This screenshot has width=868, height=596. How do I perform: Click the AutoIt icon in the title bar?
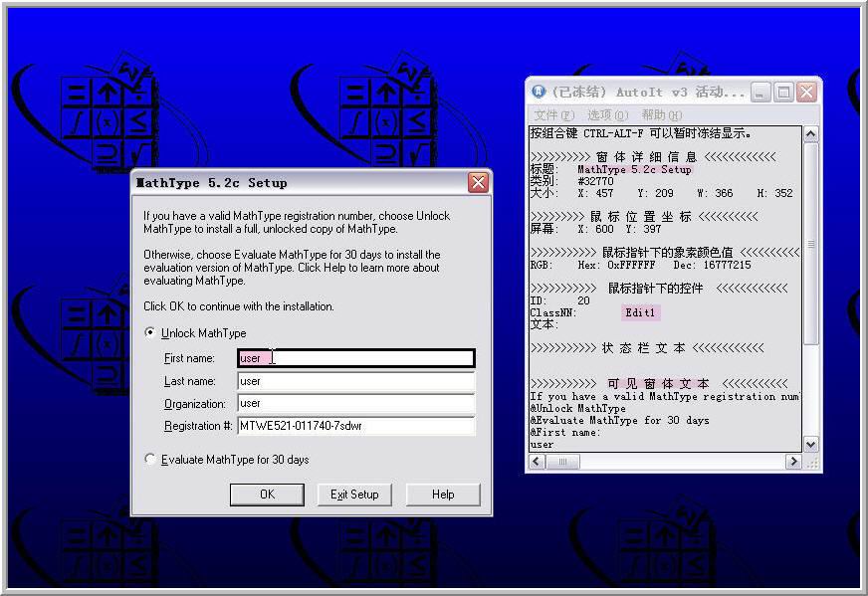point(539,92)
